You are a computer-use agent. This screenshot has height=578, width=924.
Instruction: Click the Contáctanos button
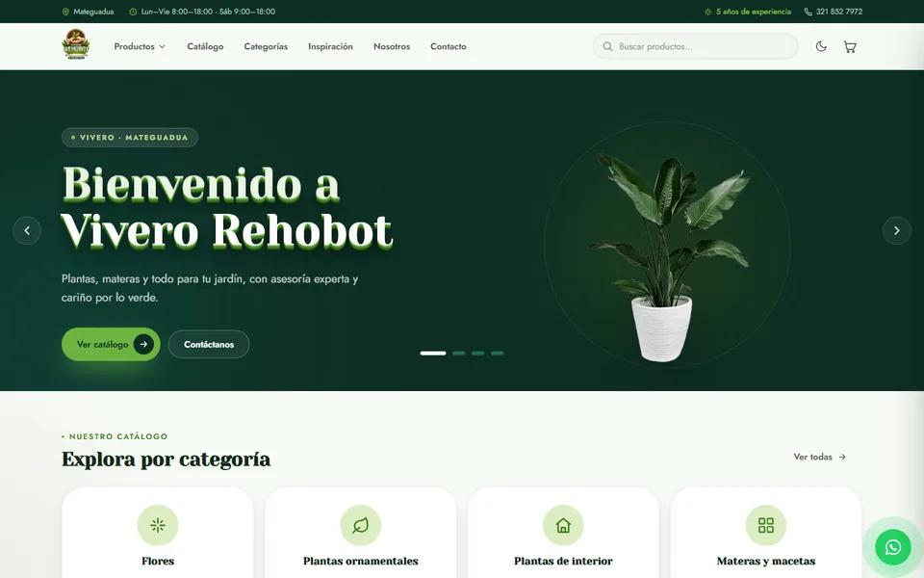point(209,345)
